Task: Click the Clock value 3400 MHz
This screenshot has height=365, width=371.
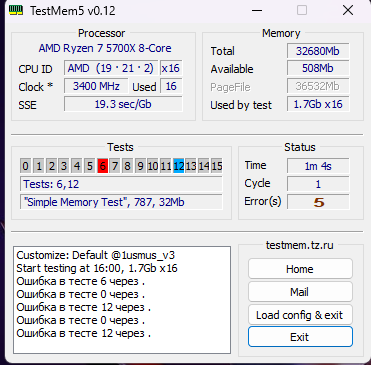Action: point(96,86)
